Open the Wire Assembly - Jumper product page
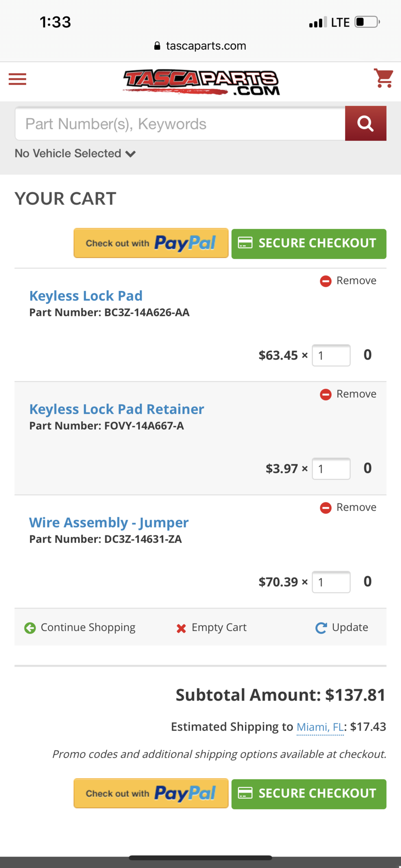Viewport: 401px width, 868px height. tap(109, 523)
